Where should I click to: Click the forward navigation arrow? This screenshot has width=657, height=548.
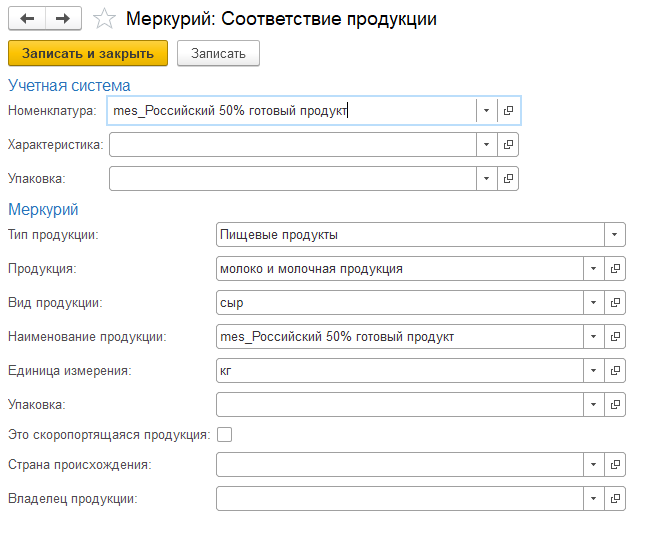62,18
